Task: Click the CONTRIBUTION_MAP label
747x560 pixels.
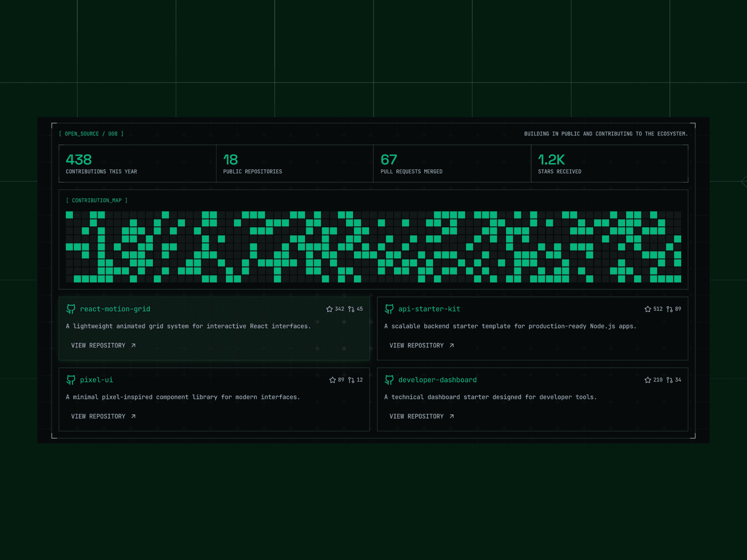Action: click(x=97, y=201)
